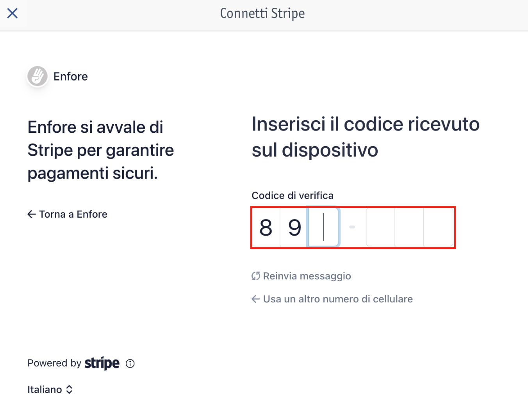Open the info icon next to Stripe logo
This screenshot has height=420, width=528.
(x=130, y=364)
